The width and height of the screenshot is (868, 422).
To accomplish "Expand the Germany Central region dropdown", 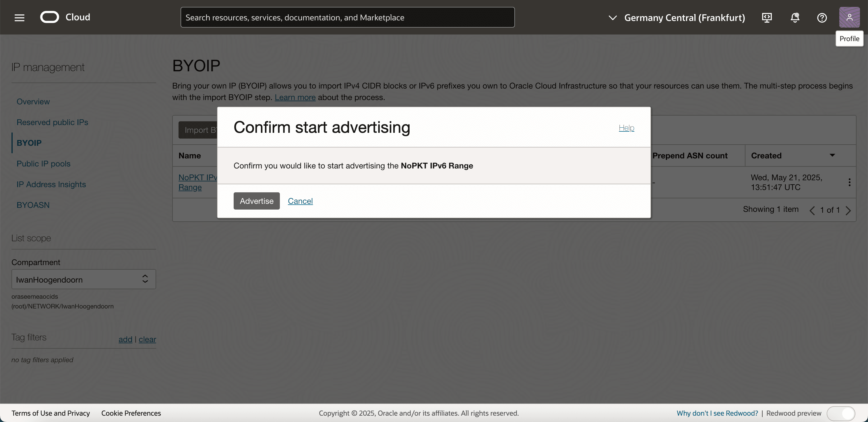I will click(x=677, y=17).
